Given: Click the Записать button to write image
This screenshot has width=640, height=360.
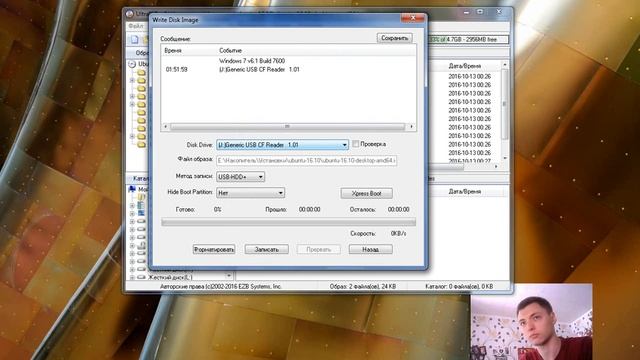Looking at the screenshot, I should pyautogui.click(x=267, y=249).
